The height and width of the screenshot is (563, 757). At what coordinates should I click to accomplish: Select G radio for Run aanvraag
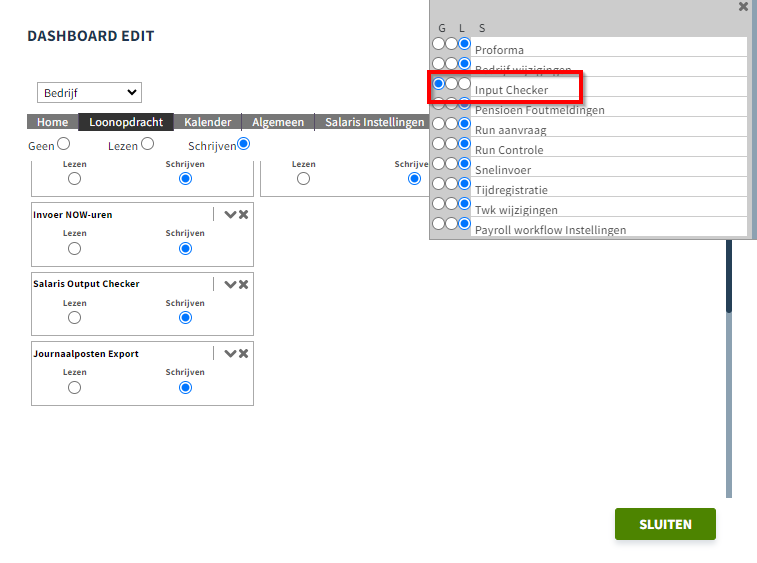click(438, 124)
